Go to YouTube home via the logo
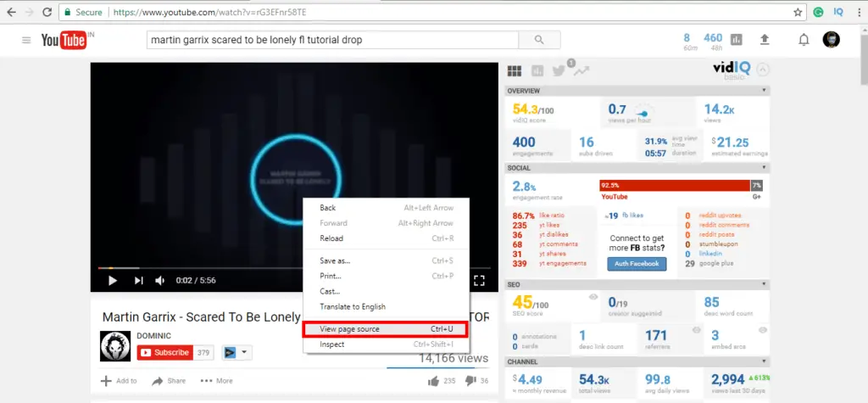 [x=64, y=40]
